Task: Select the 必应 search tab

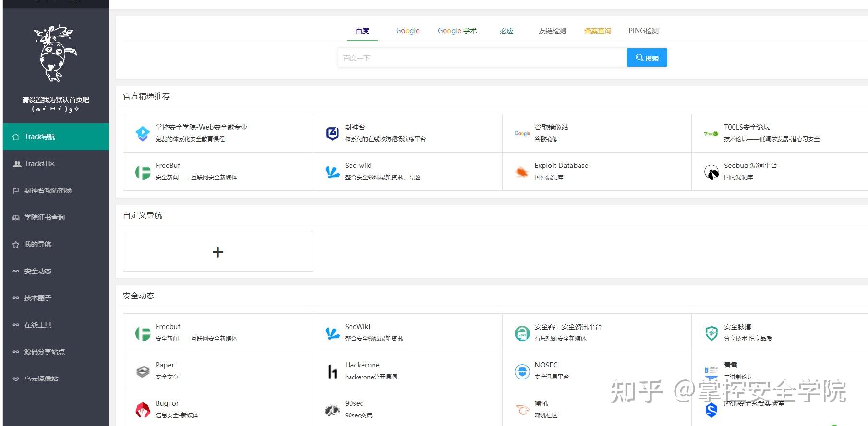Action: (x=506, y=31)
